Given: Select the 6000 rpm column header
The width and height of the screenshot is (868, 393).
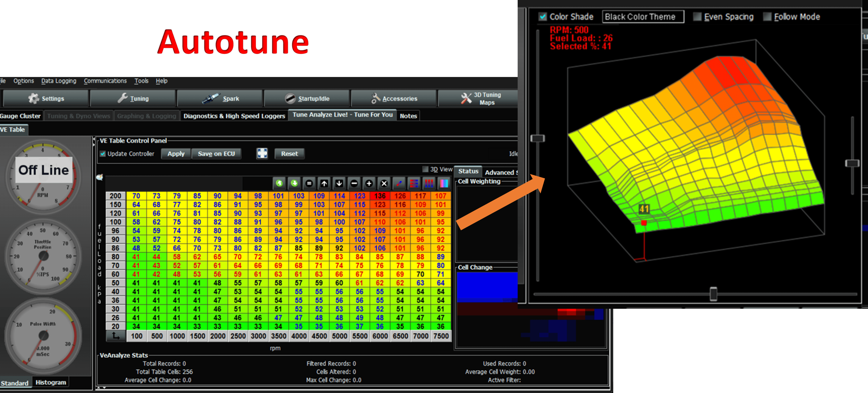Looking at the screenshot, I should point(380,336).
